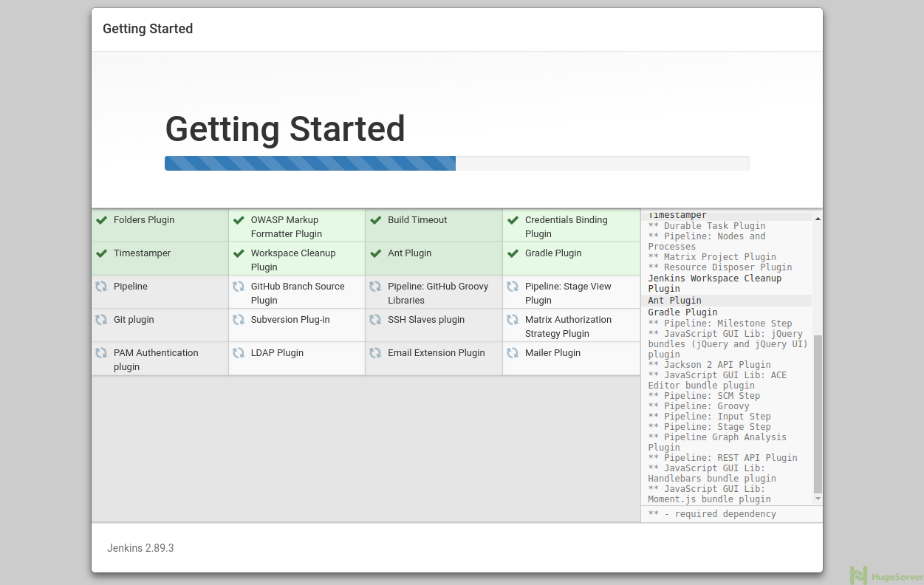Click the large 'Getting Started' heading

(285, 129)
